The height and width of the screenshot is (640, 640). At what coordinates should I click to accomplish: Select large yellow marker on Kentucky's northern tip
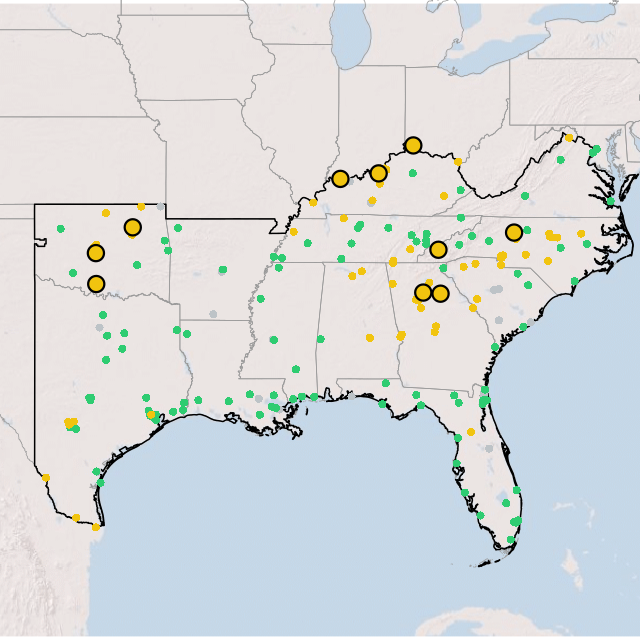(413, 145)
